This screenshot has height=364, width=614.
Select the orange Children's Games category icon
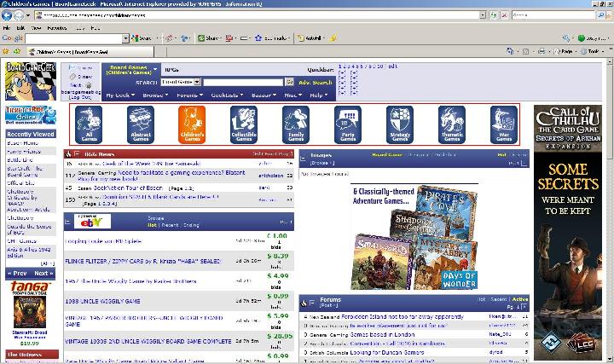[192, 124]
